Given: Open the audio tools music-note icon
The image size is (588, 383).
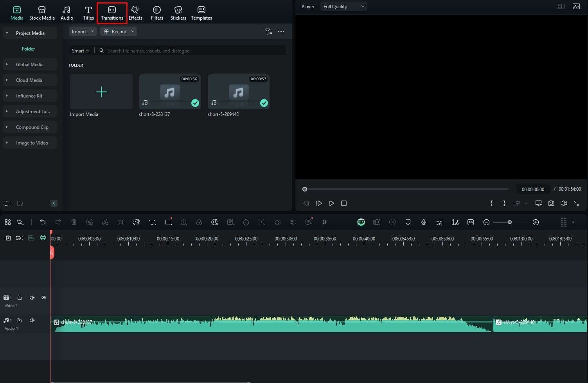Looking at the screenshot, I should [x=137, y=222].
